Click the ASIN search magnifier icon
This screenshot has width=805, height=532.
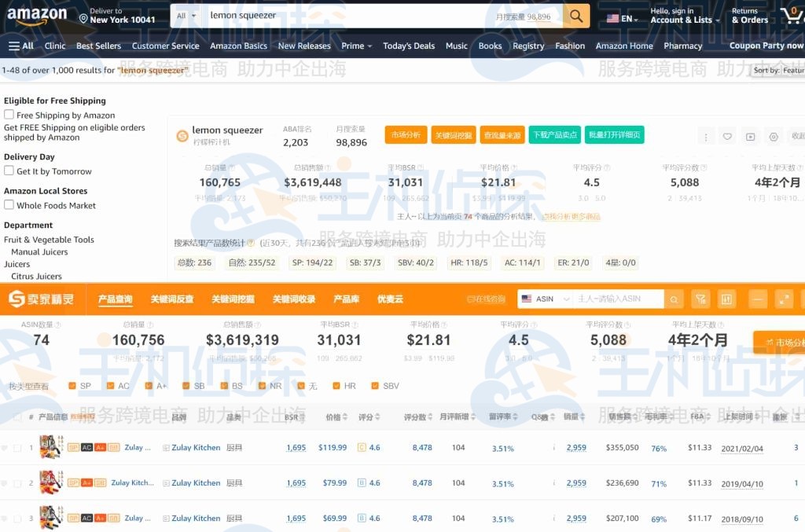(674, 299)
